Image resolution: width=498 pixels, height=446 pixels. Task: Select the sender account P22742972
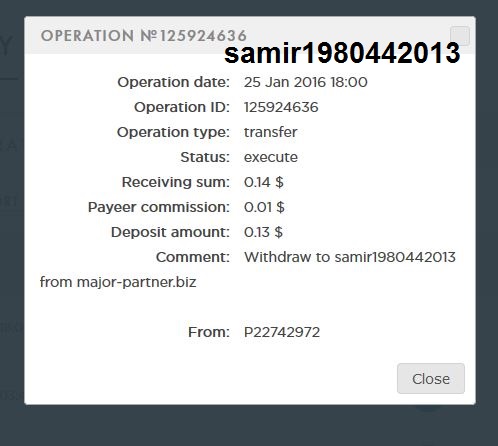(x=282, y=332)
